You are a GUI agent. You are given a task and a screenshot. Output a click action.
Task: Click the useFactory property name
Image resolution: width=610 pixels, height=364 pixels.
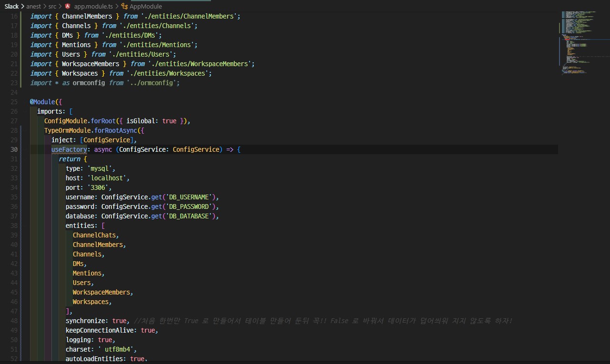pyautogui.click(x=69, y=149)
